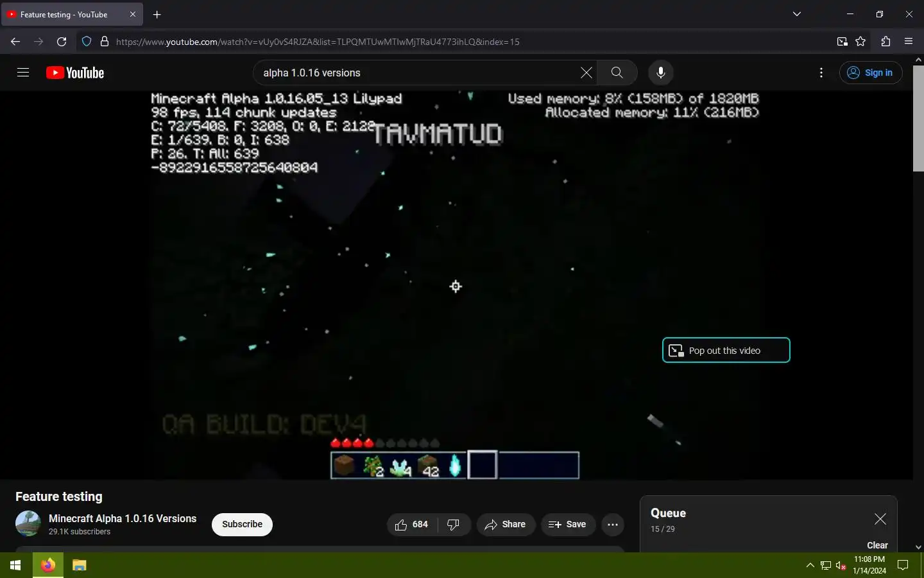
Task: Click the Sign in button
Action: pos(871,73)
